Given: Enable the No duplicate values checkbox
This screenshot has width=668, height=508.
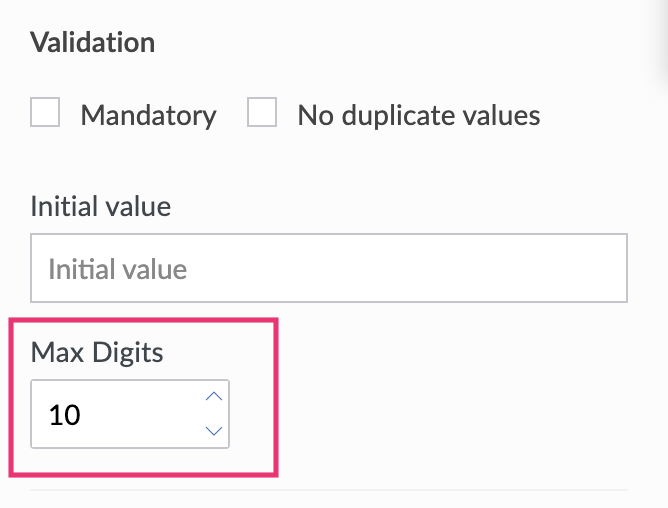Looking at the screenshot, I should [x=262, y=113].
